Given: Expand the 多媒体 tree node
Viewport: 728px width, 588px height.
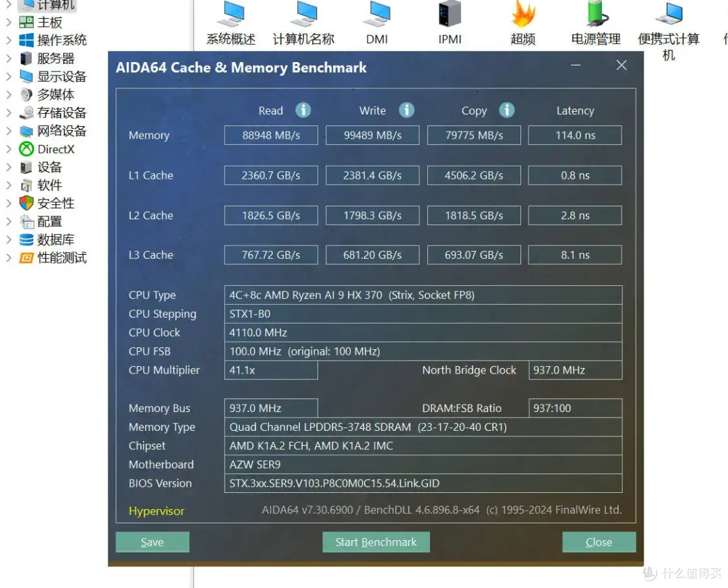Looking at the screenshot, I should pyautogui.click(x=8, y=94).
